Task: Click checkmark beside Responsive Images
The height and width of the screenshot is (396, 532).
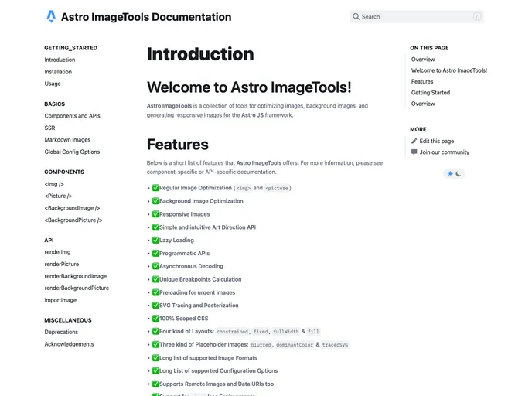Action: (155, 214)
